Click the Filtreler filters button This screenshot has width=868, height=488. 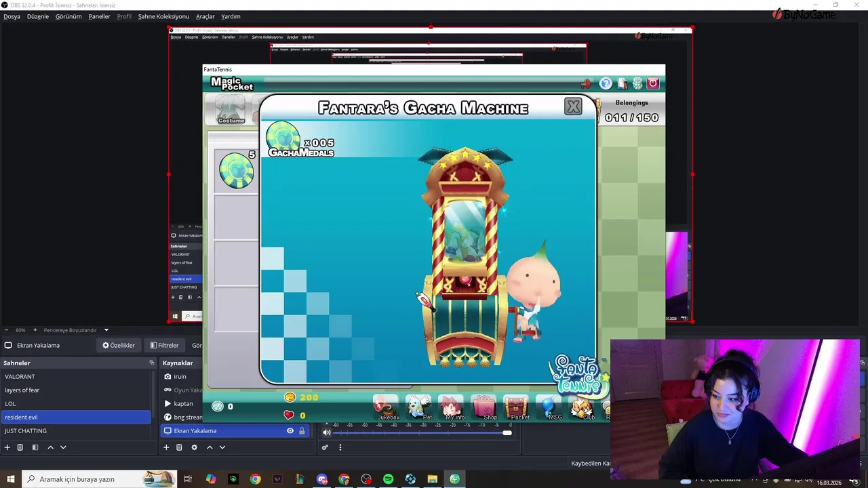coord(164,345)
